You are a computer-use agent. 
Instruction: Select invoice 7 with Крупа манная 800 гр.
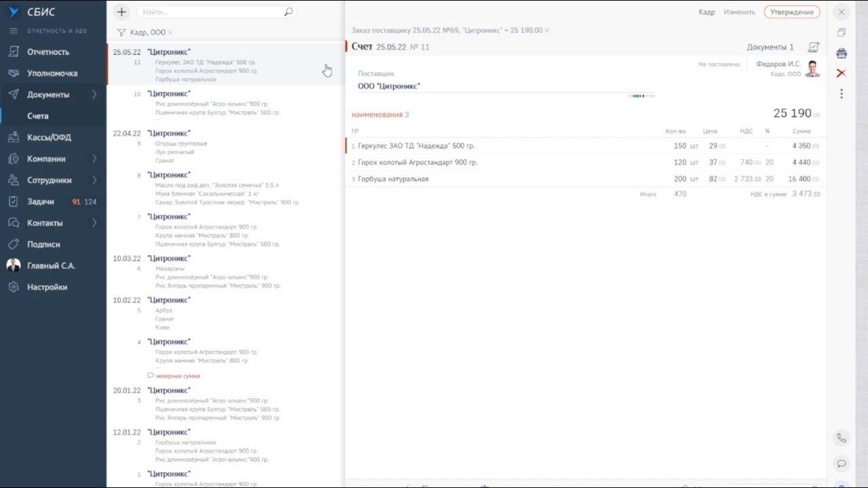coord(225,230)
